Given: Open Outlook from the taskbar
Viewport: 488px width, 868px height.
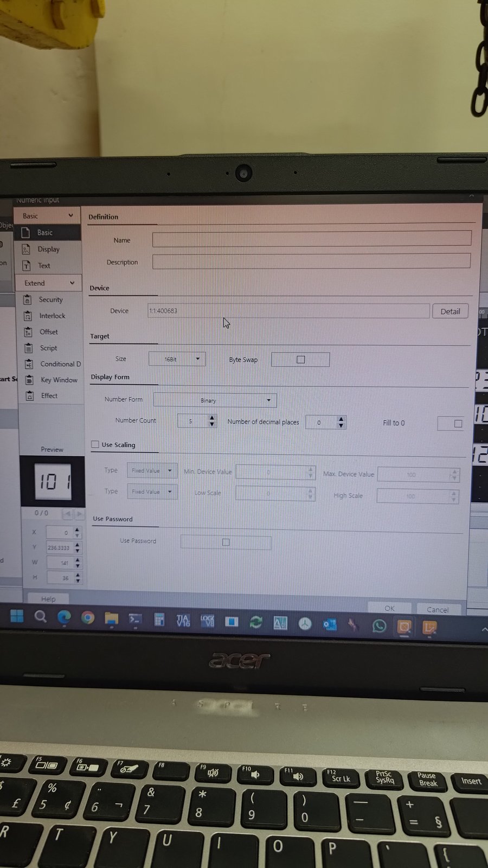Looking at the screenshot, I should pos(329,624).
